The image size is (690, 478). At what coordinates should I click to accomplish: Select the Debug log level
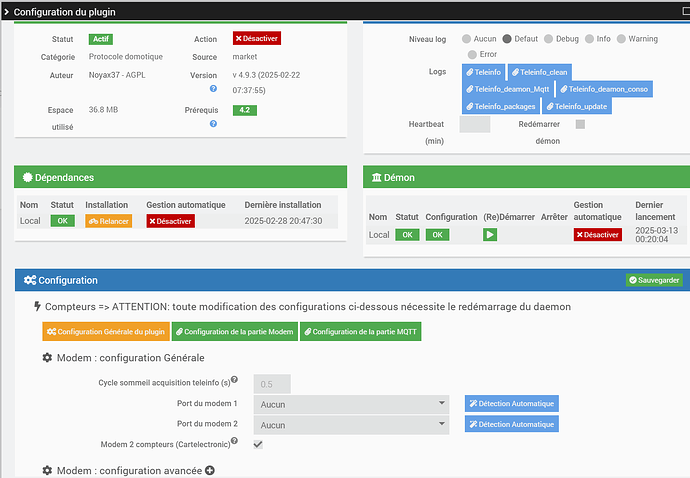pyautogui.click(x=548, y=39)
